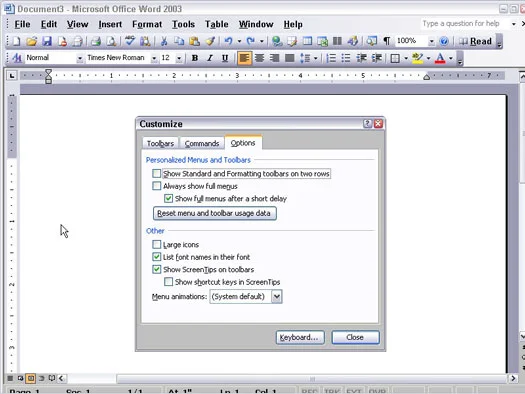Open Microsoft Word Help icon
The width and height of the screenshot is (525, 394).
[x=444, y=42]
